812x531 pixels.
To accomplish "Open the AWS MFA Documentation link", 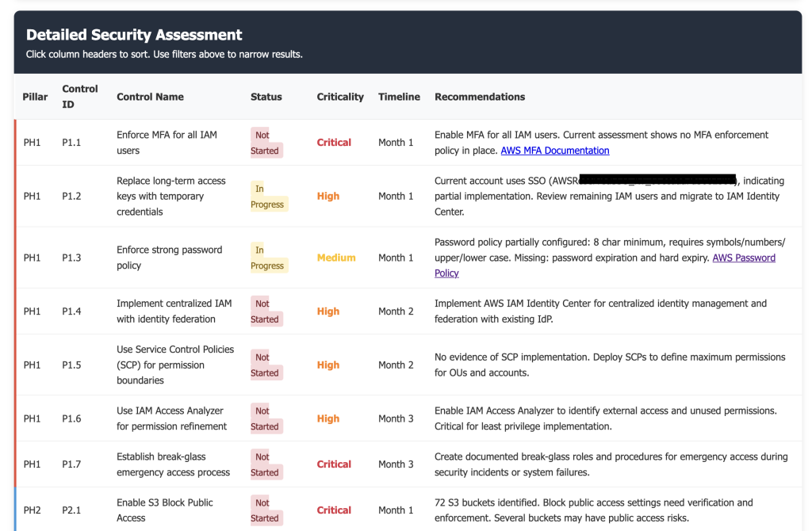I will click(554, 151).
